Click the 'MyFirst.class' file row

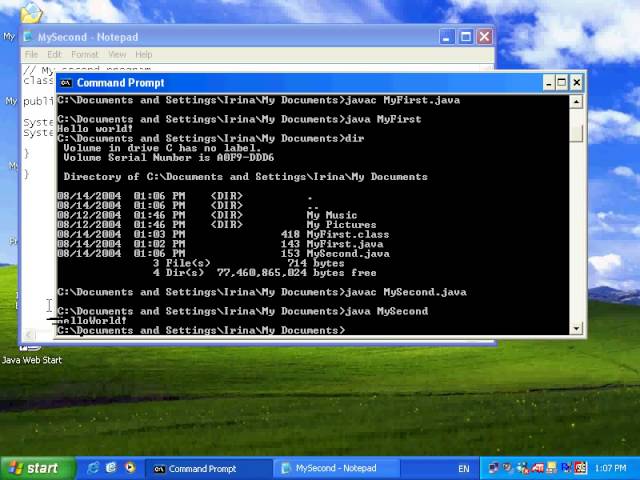tap(223, 234)
